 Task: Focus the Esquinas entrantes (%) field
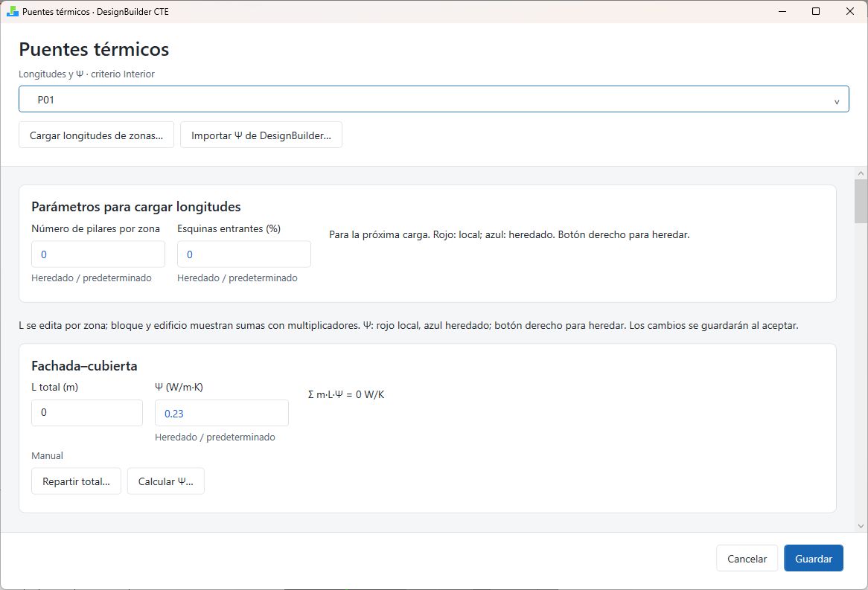[244, 254]
